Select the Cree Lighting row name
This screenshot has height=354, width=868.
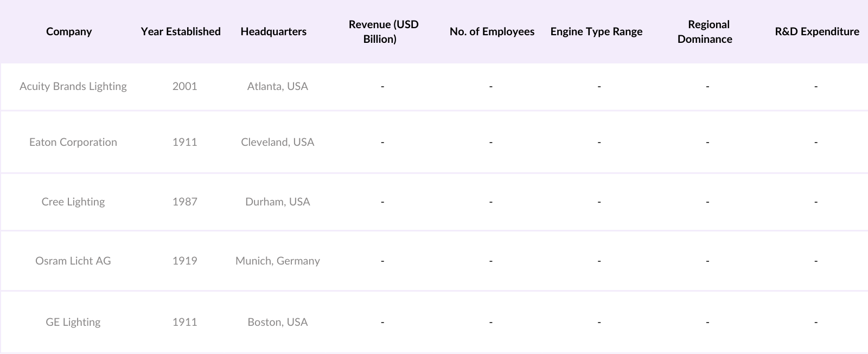(73, 202)
